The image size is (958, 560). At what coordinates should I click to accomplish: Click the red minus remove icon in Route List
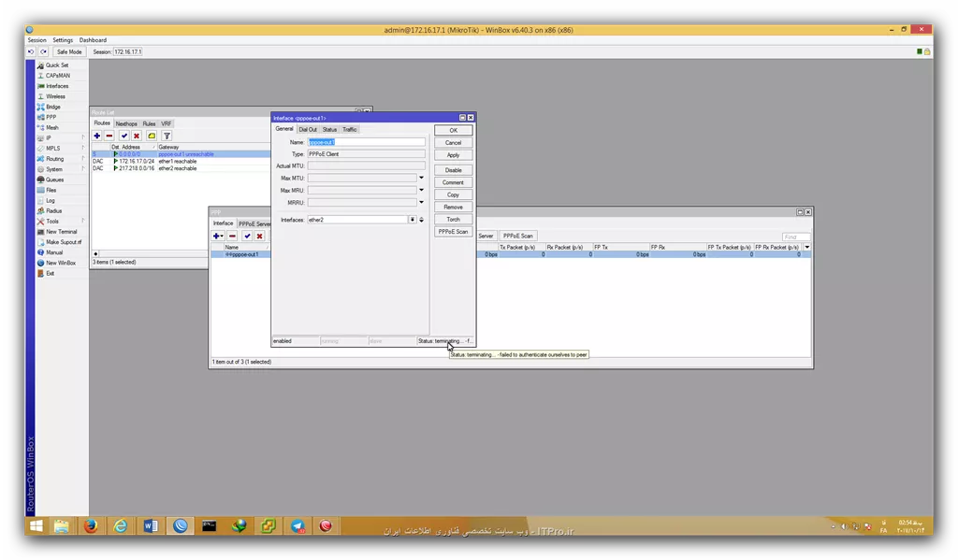109,136
